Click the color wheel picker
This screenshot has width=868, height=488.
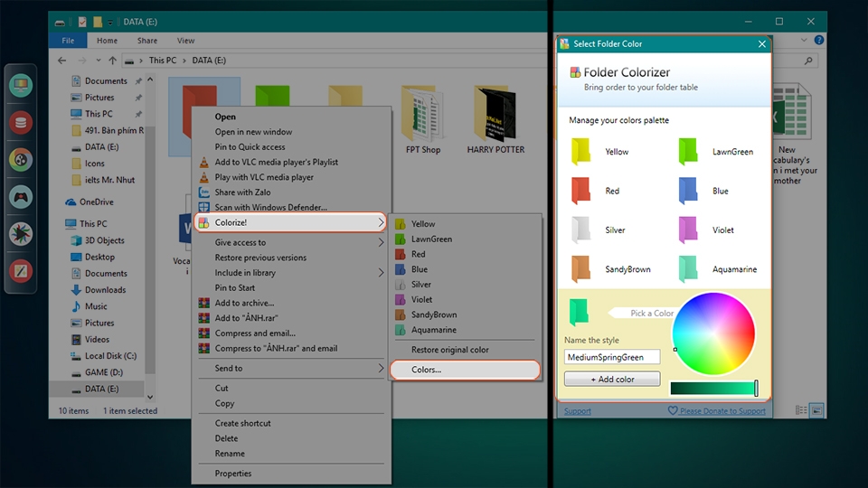coord(713,333)
